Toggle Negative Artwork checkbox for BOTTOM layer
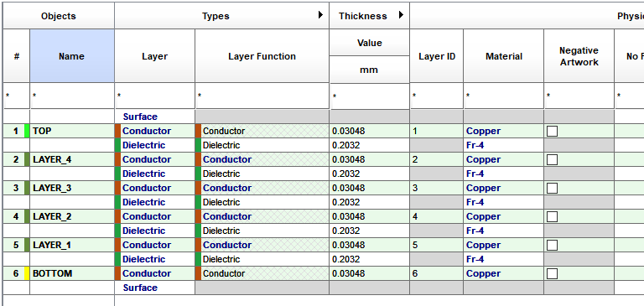The height and width of the screenshot is (306, 644). click(552, 273)
